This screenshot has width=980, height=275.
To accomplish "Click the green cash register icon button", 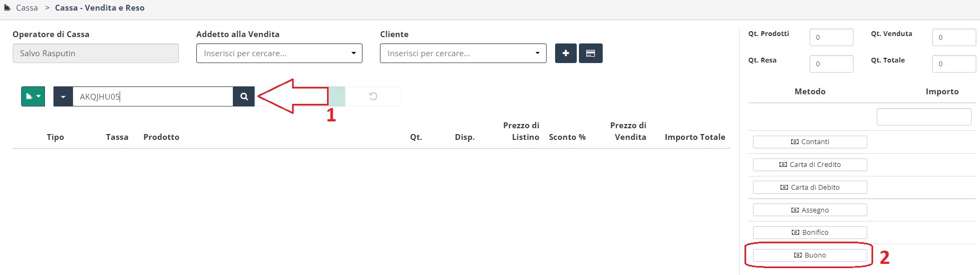I will (33, 96).
